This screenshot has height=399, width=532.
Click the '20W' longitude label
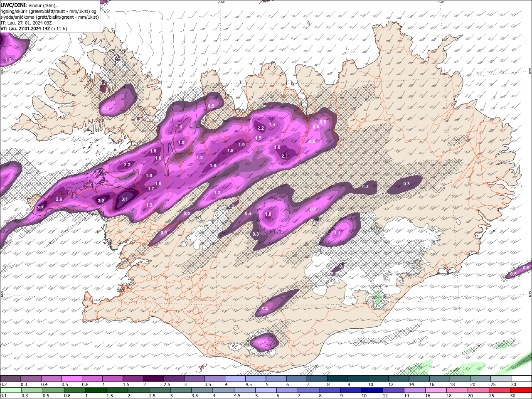coord(221,2)
